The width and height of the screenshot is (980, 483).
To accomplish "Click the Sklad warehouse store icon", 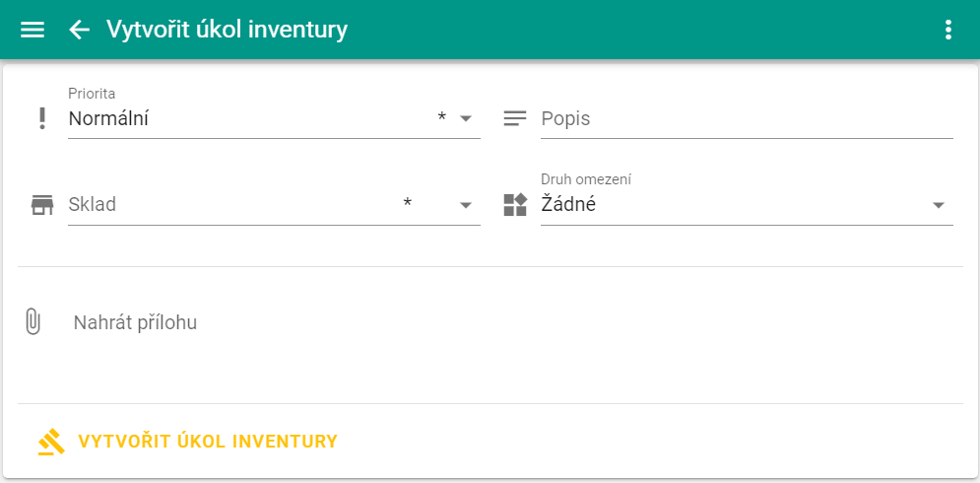I will coord(41,205).
